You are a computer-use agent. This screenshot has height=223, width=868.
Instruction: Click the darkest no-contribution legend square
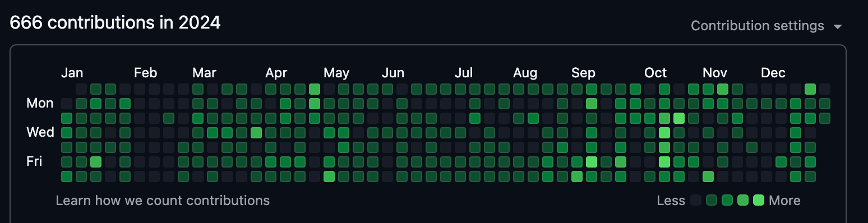[x=696, y=201]
